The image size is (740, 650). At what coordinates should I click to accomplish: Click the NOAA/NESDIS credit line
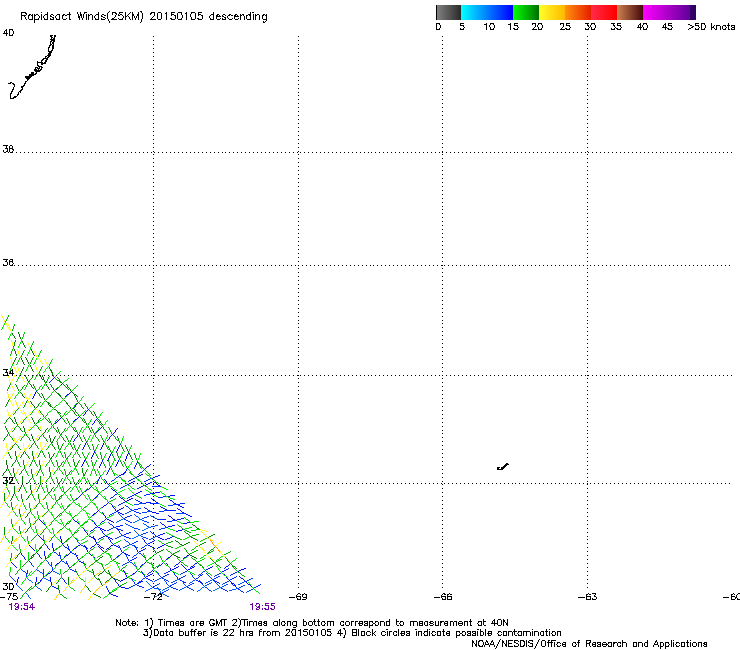click(x=589, y=644)
